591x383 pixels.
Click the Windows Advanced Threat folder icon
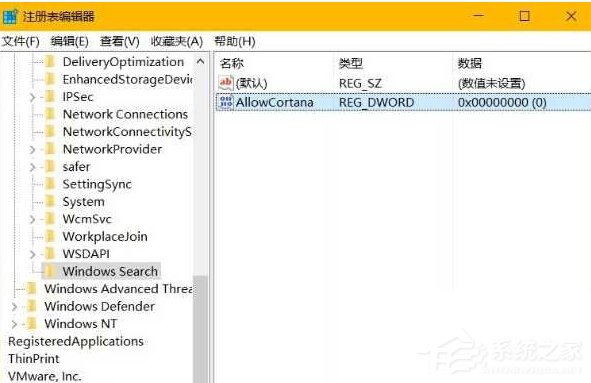tap(32, 289)
